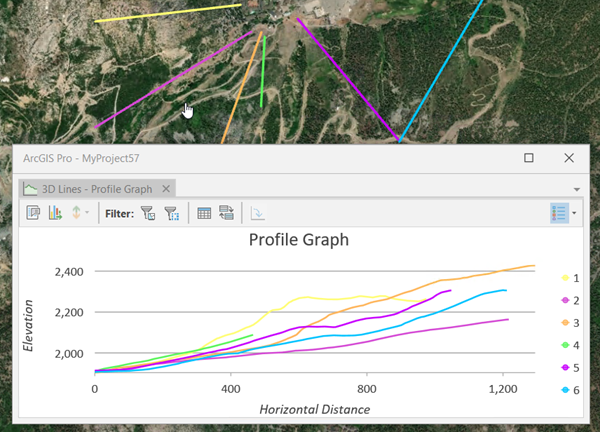Click the export chart icon

257,213
